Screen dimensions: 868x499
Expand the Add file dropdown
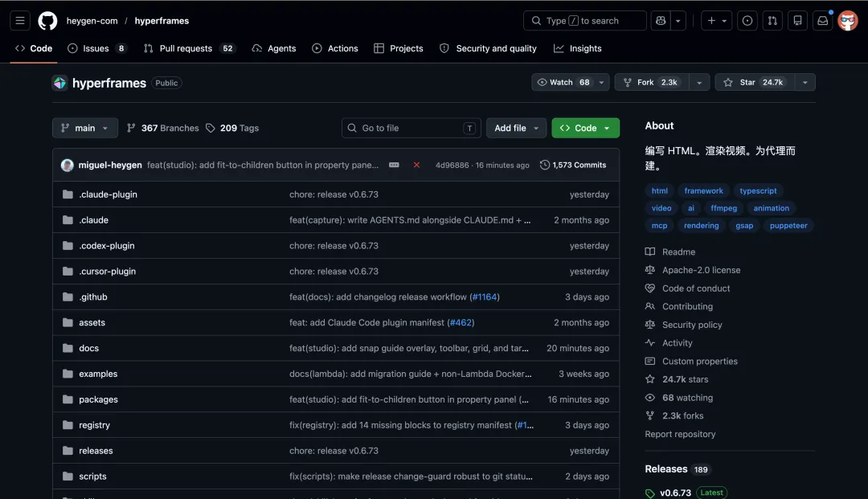click(x=516, y=128)
